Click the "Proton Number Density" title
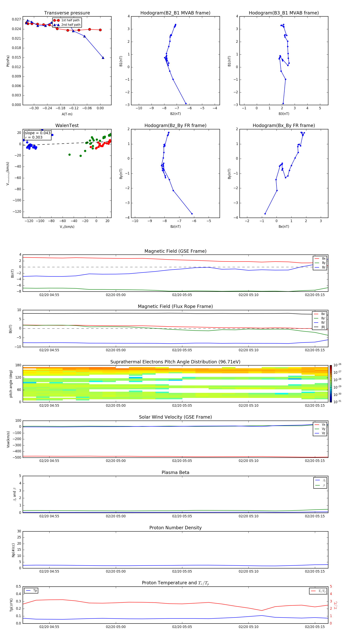The width and height of the screenshot is (351, 644). 175,528
